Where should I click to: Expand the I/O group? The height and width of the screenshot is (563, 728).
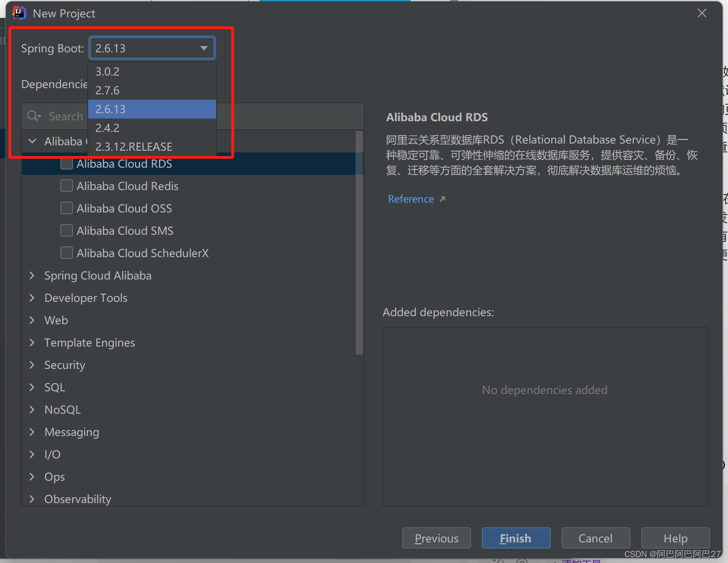pos(32,454)
